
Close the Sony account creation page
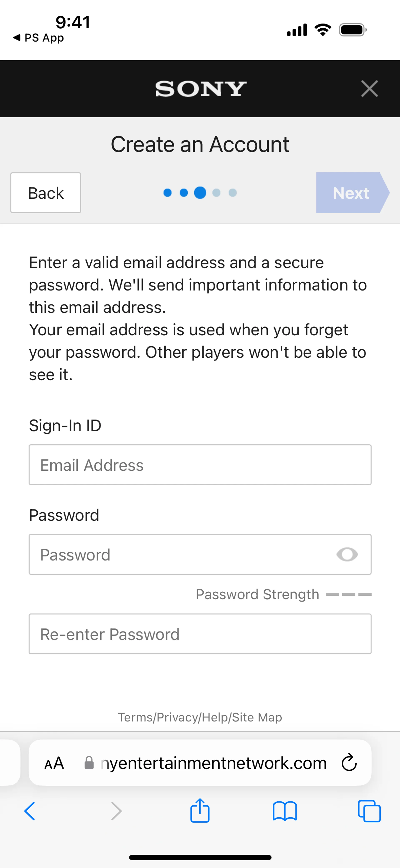coord(369,89)
